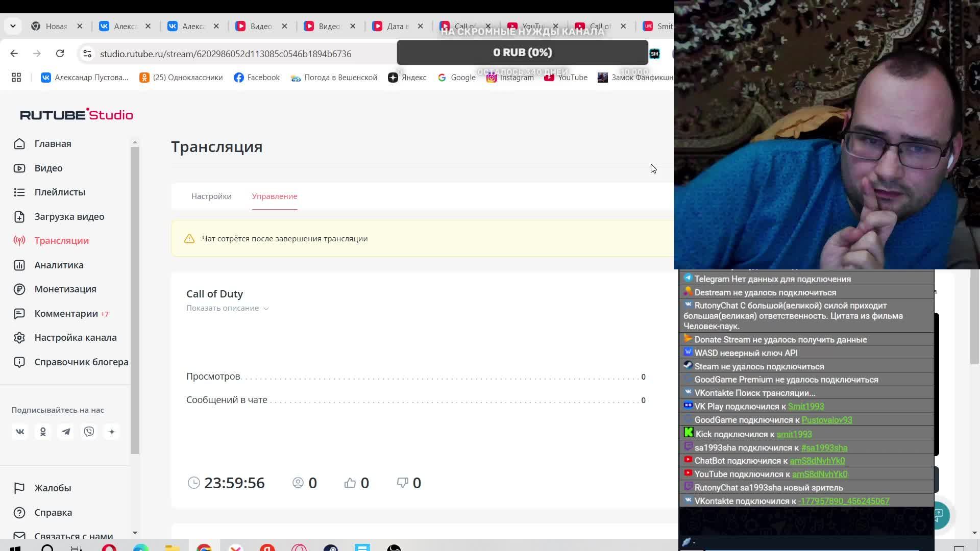Open the browser tab search dropdown
The width and height of the screenshot is (980, 551).
[x=13, y=26]
